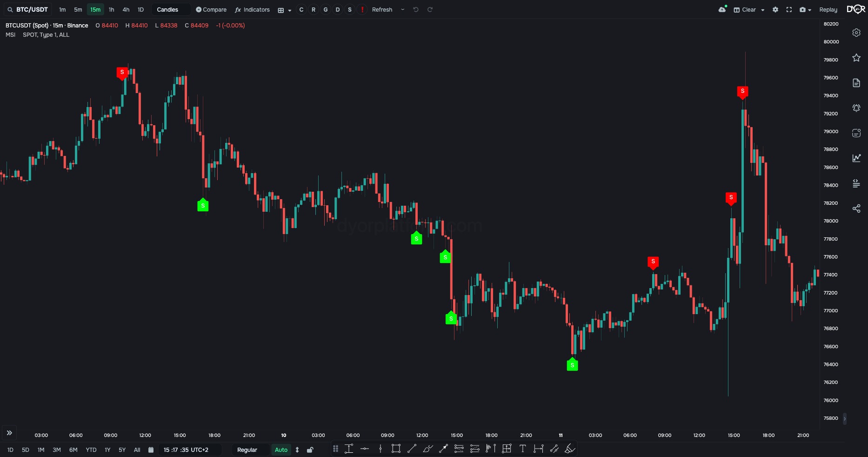Click the undo arrow in top toolbar
Viewport: 868px width, 457px height.
[x=416, y=9]
